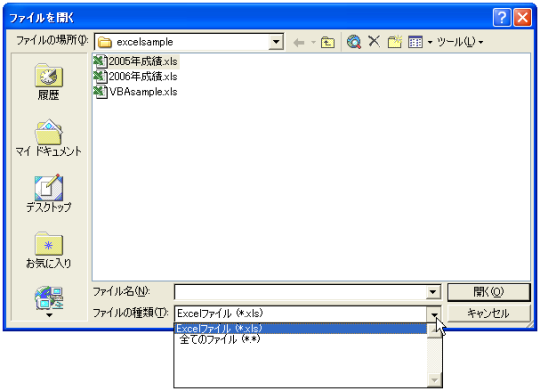Click the ファイル名 input field
540x391 pixels.
(x=300, y=292)
